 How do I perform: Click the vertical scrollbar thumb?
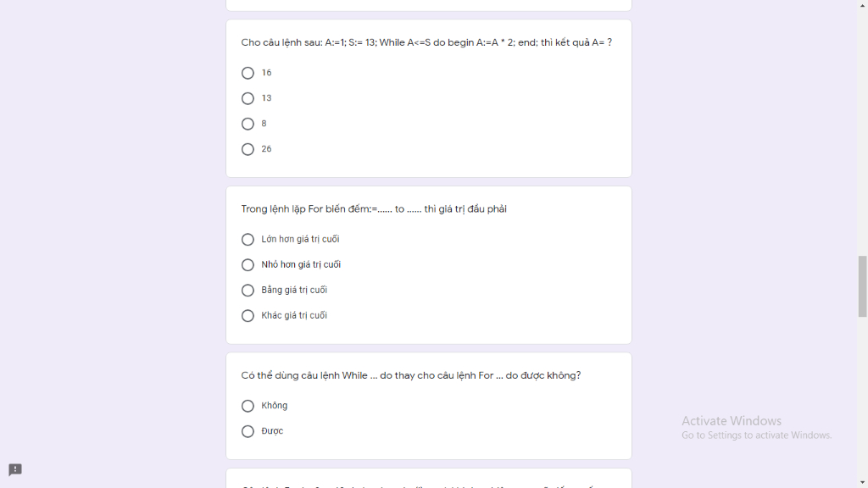862,286
